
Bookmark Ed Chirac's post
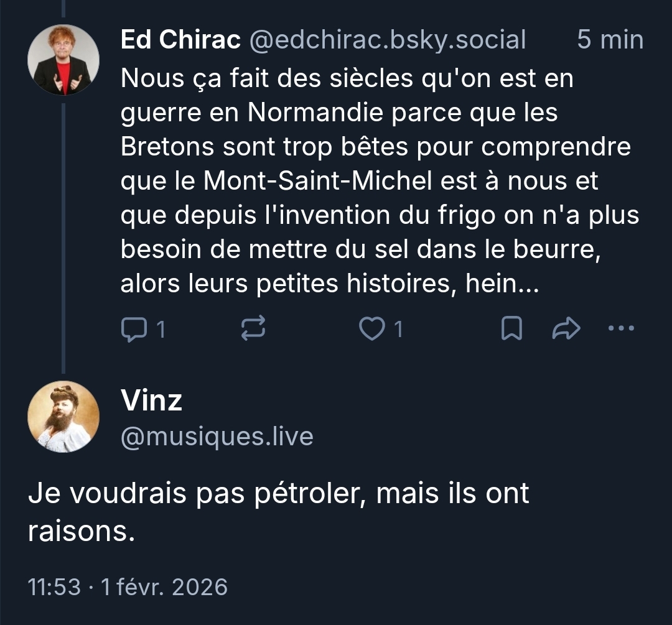click(511, 329)
